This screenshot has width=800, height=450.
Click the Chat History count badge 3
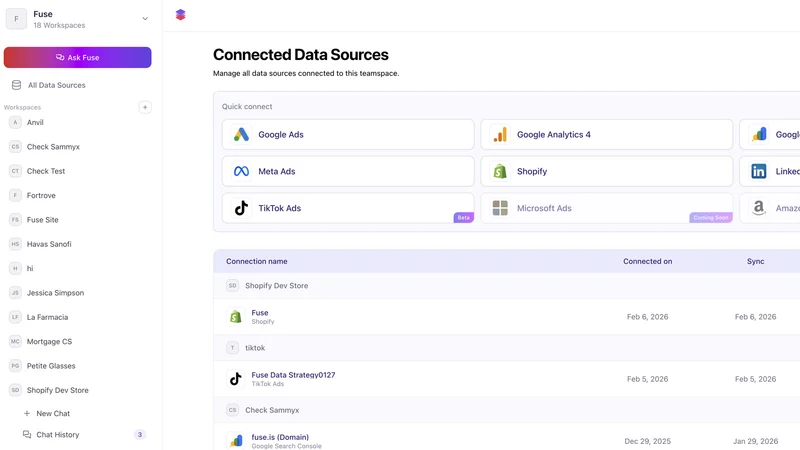(140, 435)
